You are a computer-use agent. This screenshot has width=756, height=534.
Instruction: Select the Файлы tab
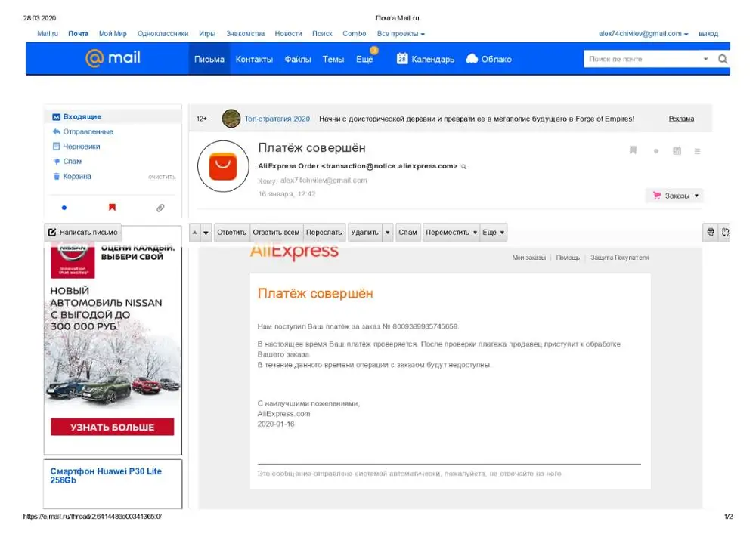pyautogui.click(x=297, y=59)
